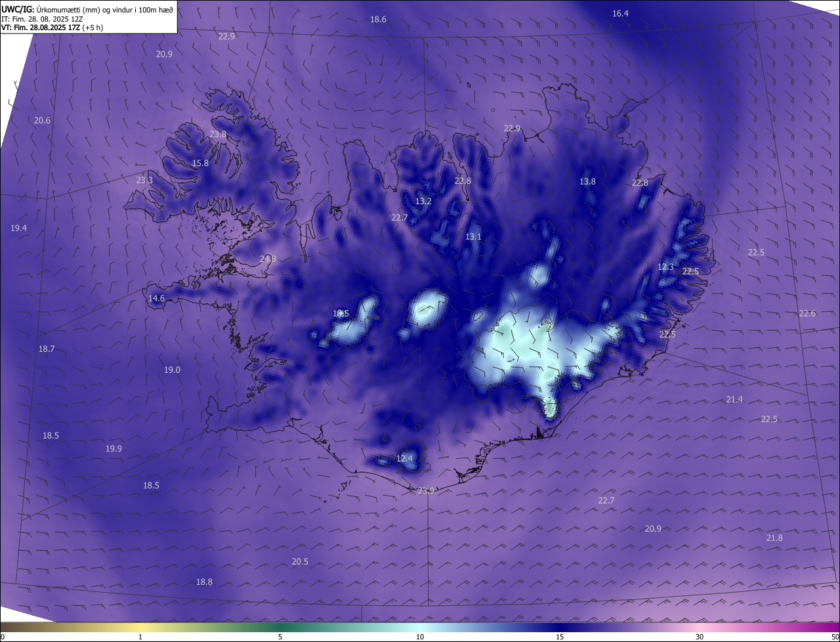Viewport: 840px width, 642px height.
Task: Click the 13.2 value label
Action: click(x=423, y=202)
